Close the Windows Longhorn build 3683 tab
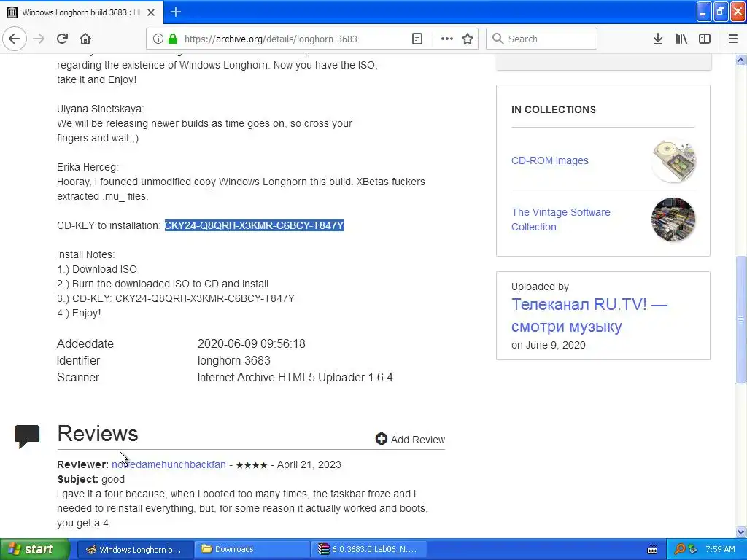 (151, 12)
